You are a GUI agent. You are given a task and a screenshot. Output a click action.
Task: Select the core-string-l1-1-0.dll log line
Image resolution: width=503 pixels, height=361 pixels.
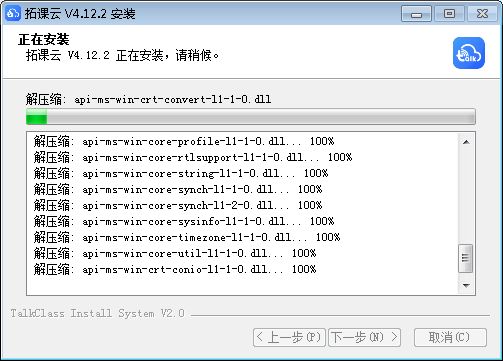[181, 173]
